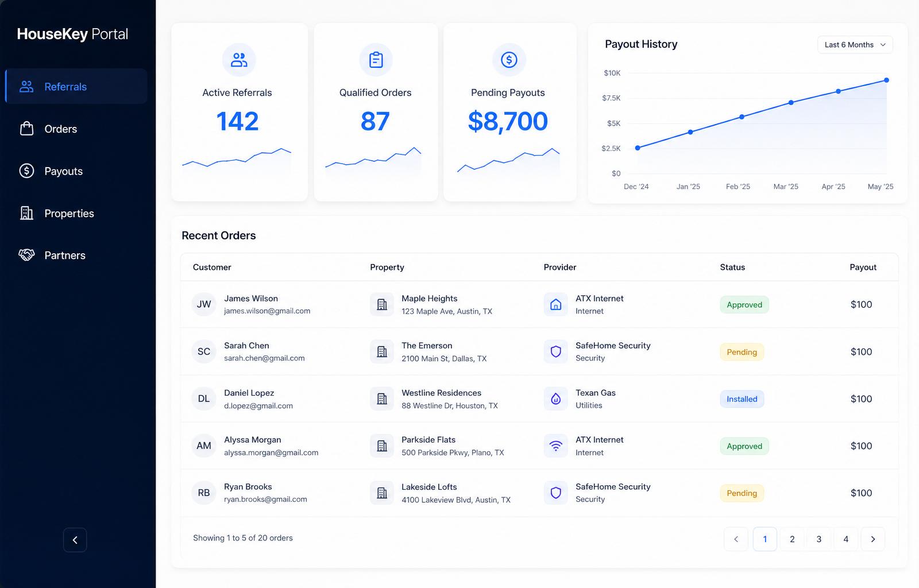
Task: Select page 1 in pagination
Action: (765, 539)
